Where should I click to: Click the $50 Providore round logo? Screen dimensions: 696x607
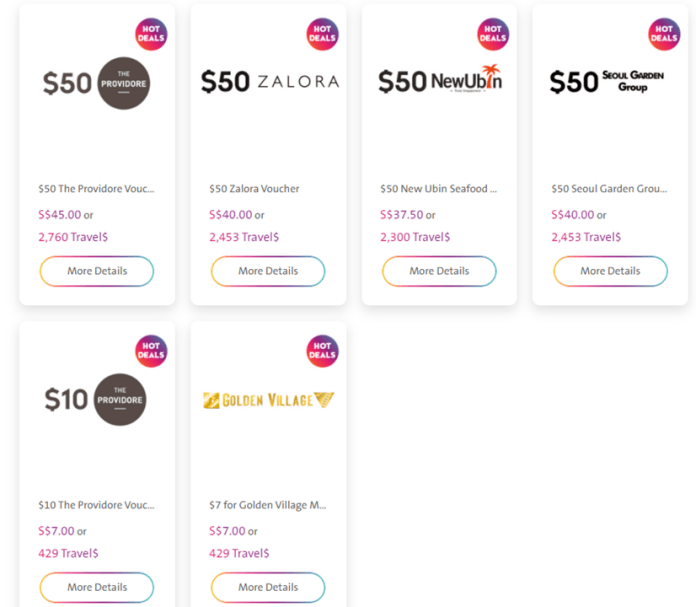pyautogui.click(x=124, y=83)
